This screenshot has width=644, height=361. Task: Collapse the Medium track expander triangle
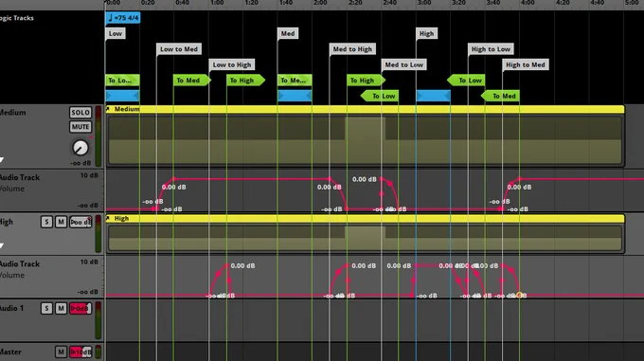2,159
